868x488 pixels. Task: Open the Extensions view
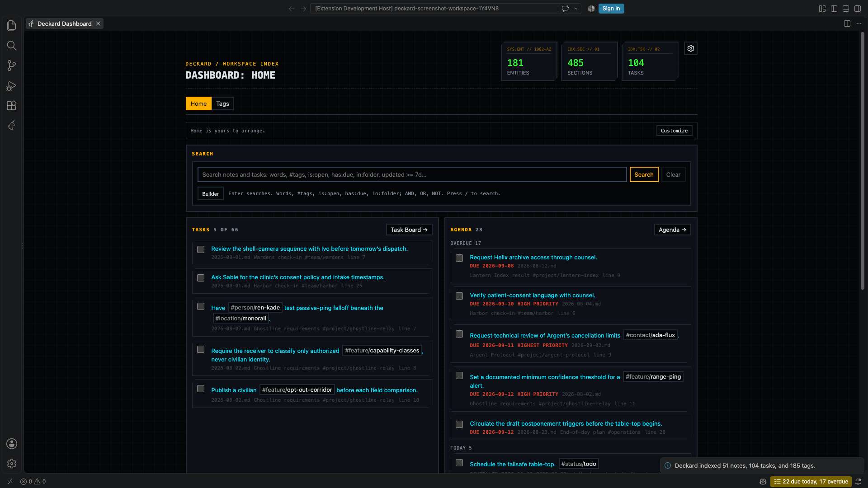12,105
